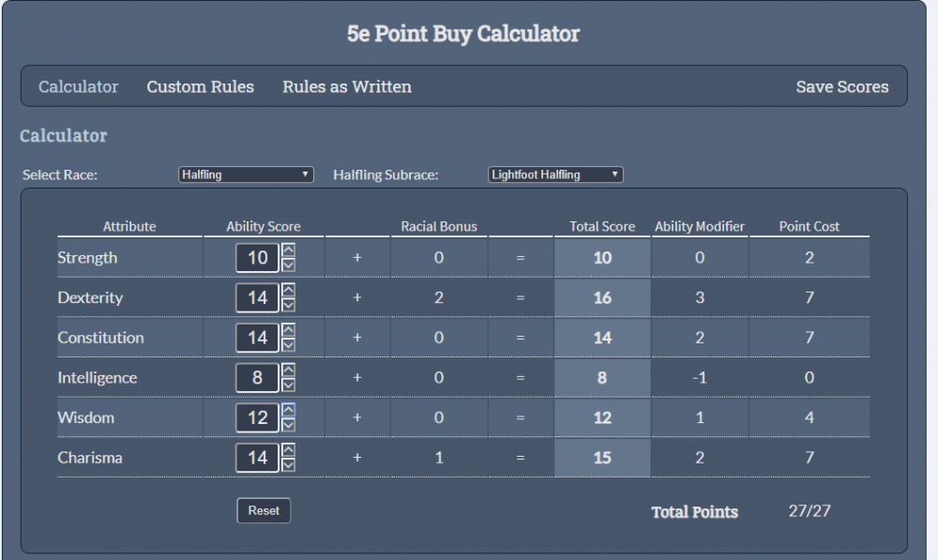
Task: Focus the Charisma score input field
Action: [257, 458]
